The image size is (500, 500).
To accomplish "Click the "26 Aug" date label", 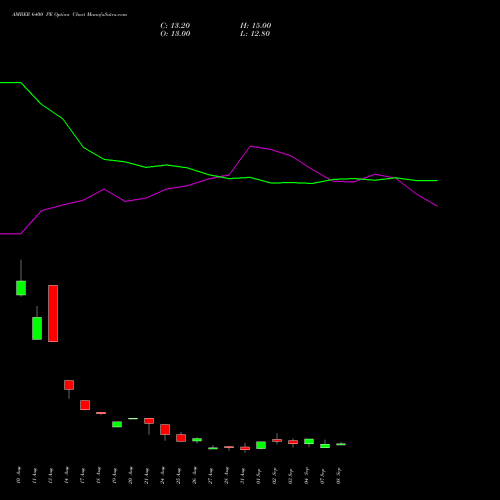I will point(194,475).
